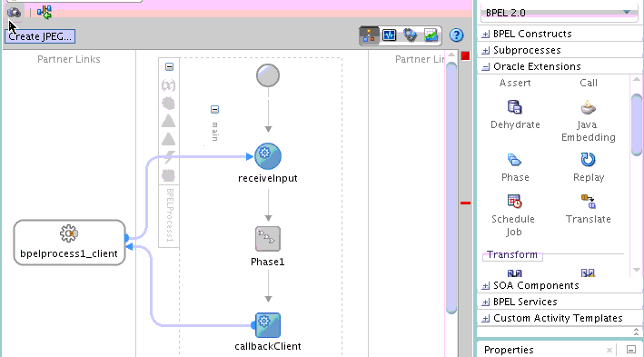The width and height of the screenshot is (644, 357).
Task: Expand SOA Components section
Action: click(x=486, y=286)
